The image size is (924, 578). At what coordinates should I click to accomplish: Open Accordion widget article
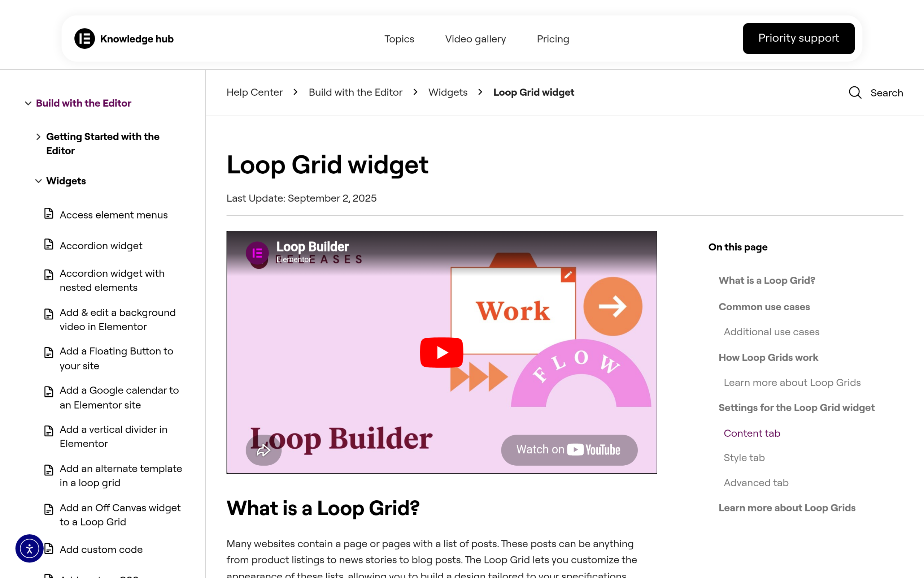[101, 246]
